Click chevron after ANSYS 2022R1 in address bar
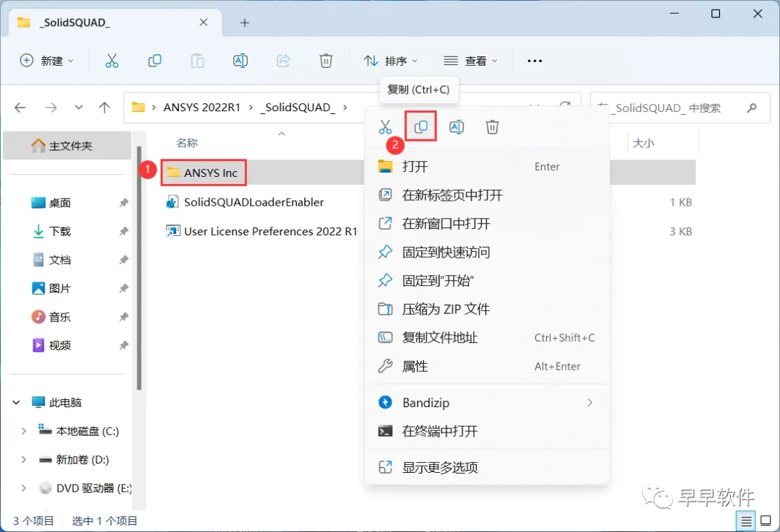The image size is (780, 532). point(251,108)
